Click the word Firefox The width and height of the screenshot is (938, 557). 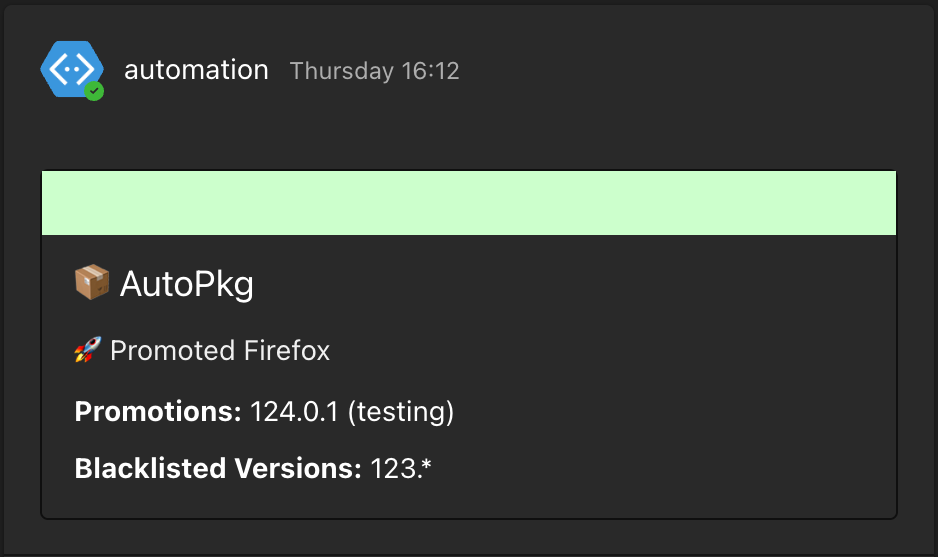287,351
